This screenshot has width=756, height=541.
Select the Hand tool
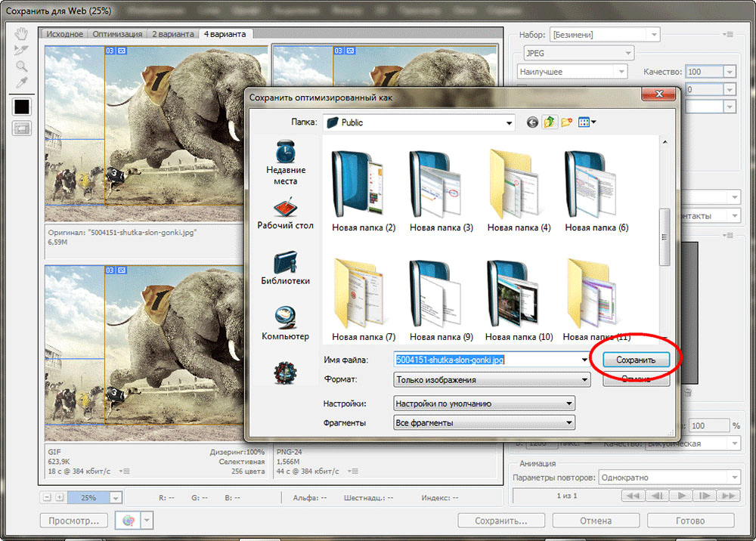pyautogui.click(x=21, y=33)
